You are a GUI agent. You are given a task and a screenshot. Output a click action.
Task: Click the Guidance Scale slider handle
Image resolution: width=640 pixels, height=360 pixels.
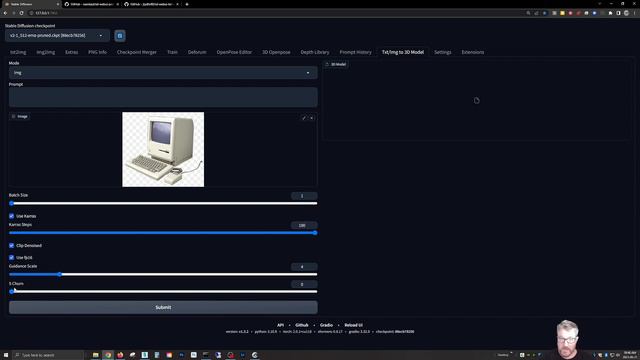[60, 274]
